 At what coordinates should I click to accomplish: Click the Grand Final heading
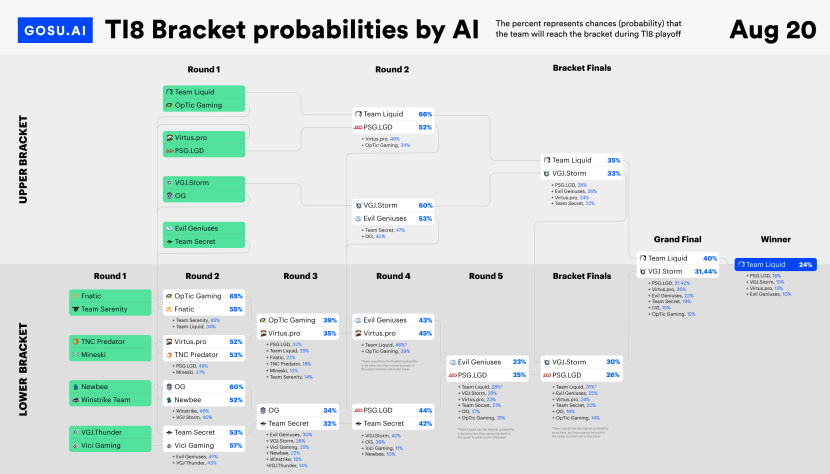[680, 240]
